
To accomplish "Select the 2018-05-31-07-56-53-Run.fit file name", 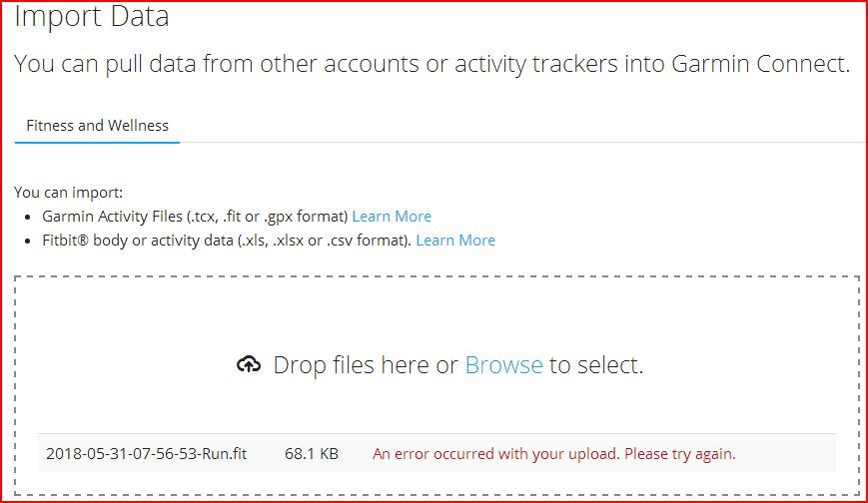I will [146, 454].
